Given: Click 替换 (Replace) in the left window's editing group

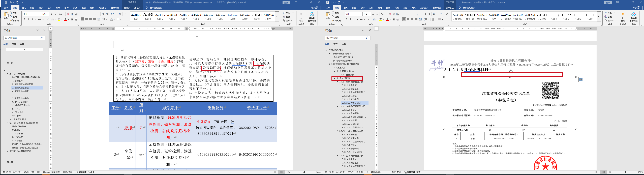Looking at the screenshot, I should [x=288, y=17].
